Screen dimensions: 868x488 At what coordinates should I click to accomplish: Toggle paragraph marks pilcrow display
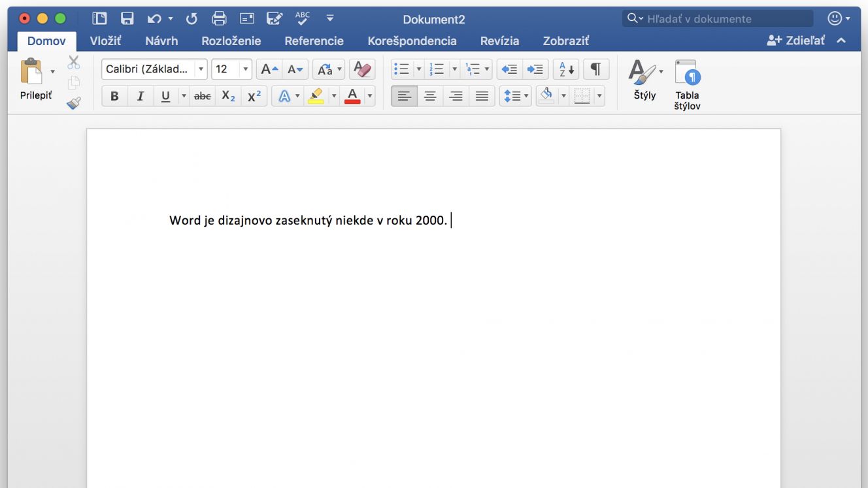coord(595,69)
